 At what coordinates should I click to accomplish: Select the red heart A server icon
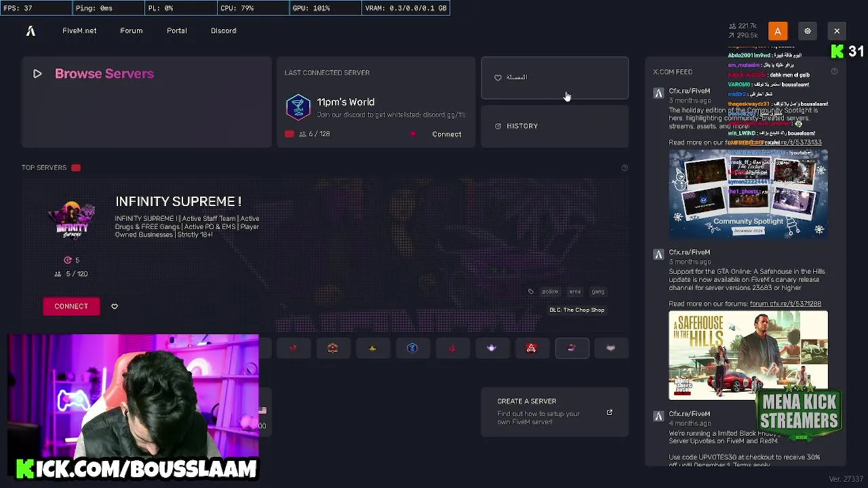click(x=532, y=348)
